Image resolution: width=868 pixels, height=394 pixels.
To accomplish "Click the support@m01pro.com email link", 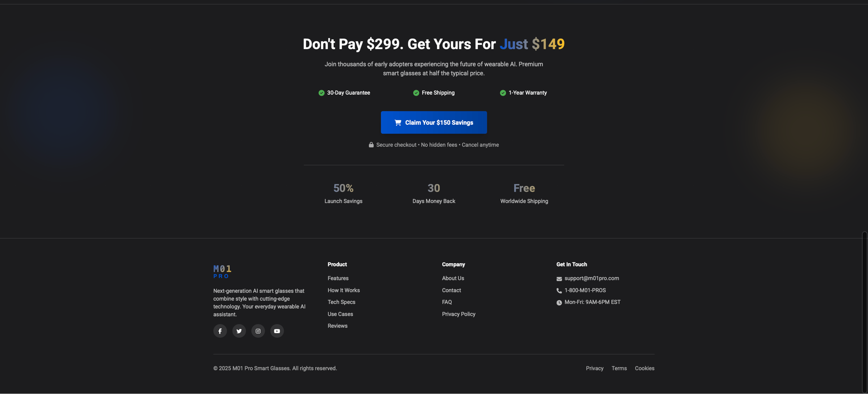I will tap(591, 278).
